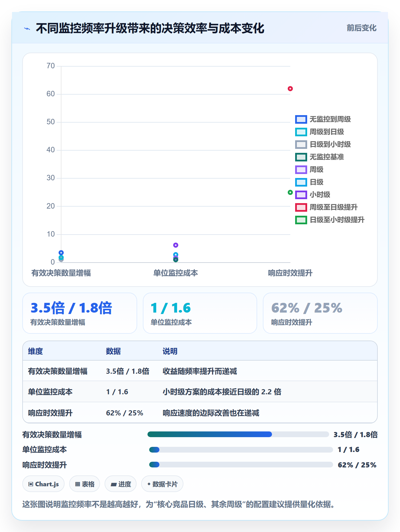Screen dimensions: 400x532
Task: Click the 响应时效提升 x-axis label
Action: click(290, 273)
